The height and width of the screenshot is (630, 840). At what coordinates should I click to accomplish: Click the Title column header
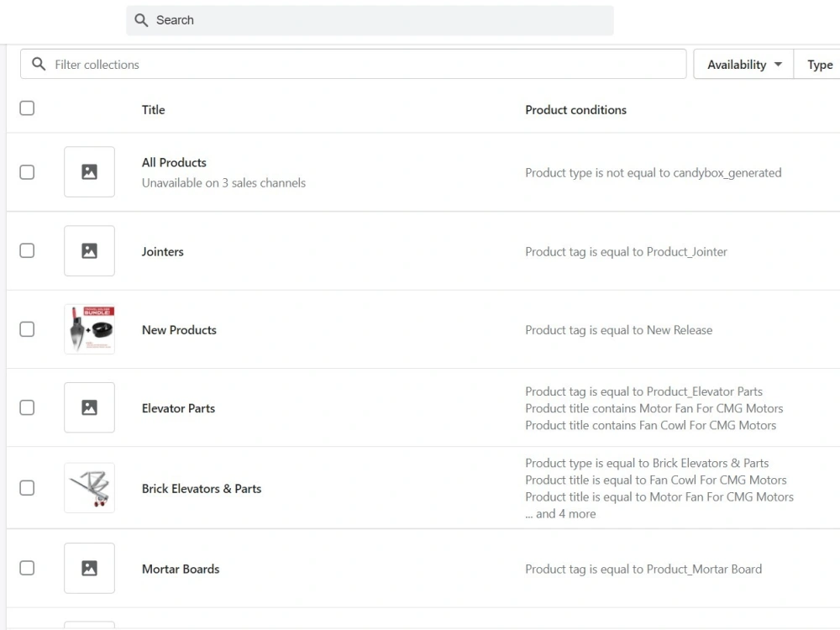coord(153,110)
